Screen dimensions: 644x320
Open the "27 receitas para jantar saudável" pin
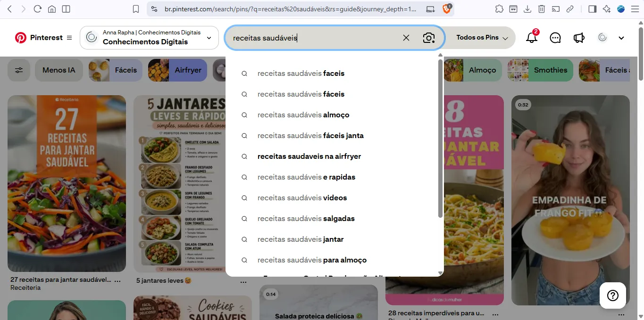pyautogui.click(x=67, y=183)
